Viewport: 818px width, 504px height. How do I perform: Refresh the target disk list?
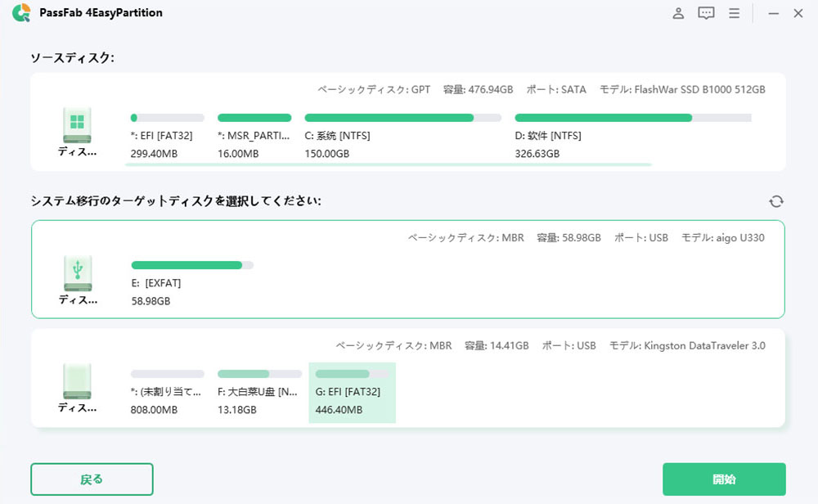pos(776,201)
